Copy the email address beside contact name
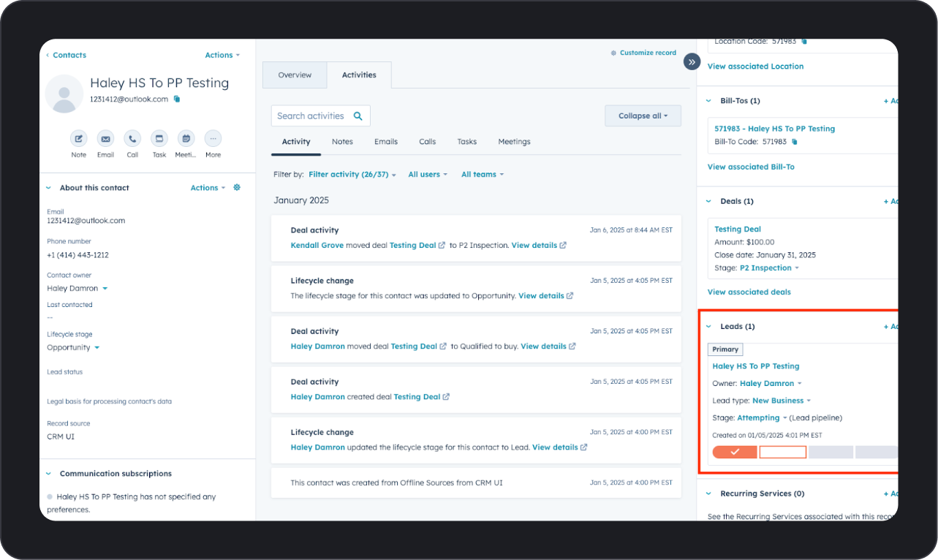 [x=177, y=99]
